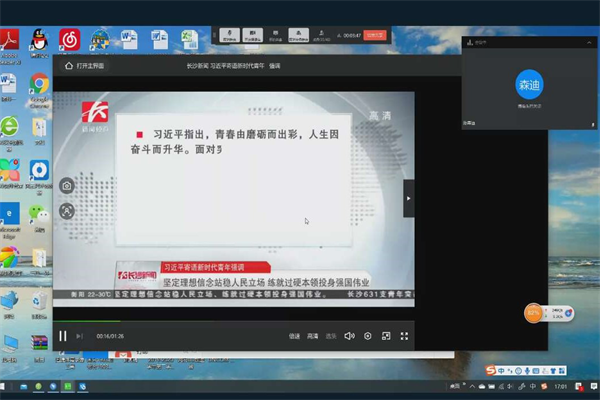Click the face recognition icon below camera
Viewport: 600px width, 400px height.
click(67, 211)
